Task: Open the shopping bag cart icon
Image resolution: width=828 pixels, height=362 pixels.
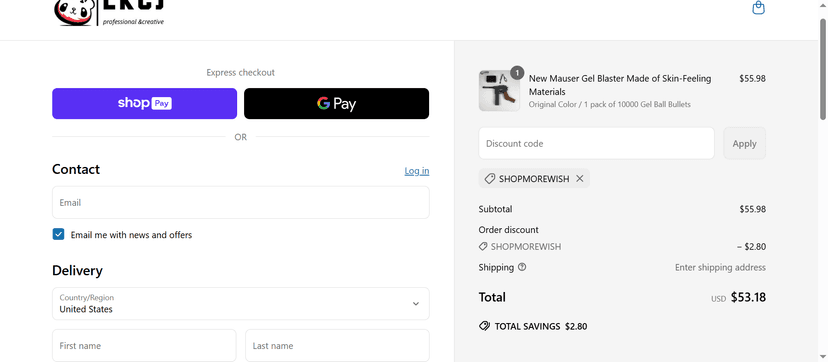Action: click(x=758, y=7)
